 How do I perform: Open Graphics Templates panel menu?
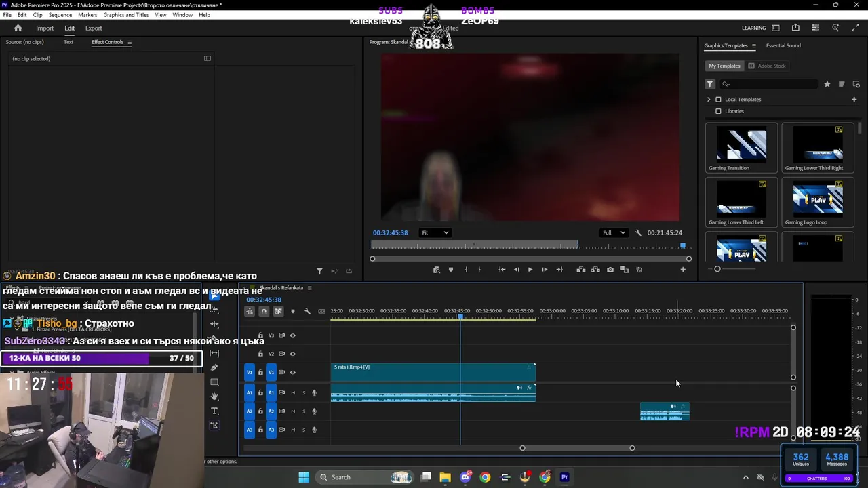(753, 45)
